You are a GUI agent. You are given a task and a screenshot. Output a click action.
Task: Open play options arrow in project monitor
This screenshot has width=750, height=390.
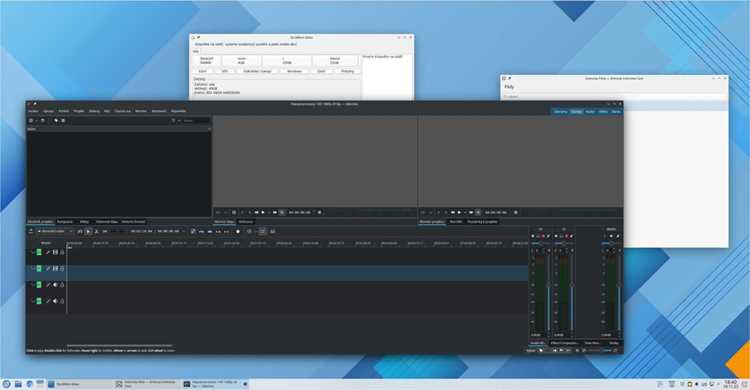[x=465, y=212]
